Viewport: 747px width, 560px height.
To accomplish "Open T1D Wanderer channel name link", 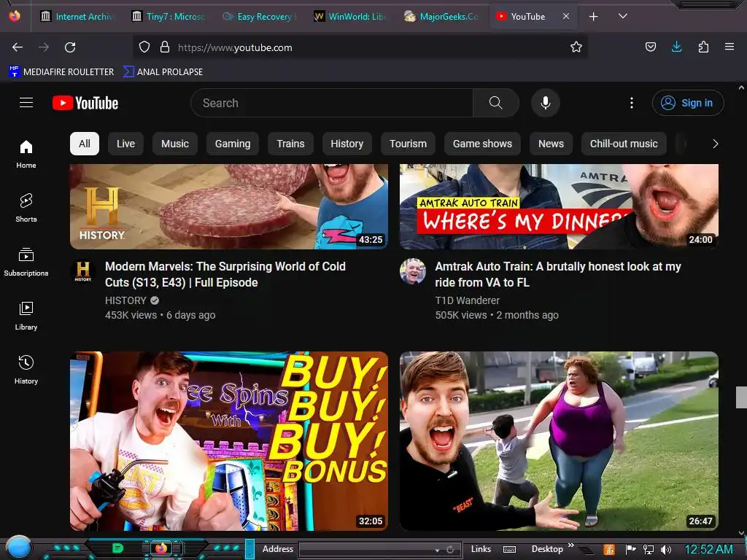I will pos(468,300).
